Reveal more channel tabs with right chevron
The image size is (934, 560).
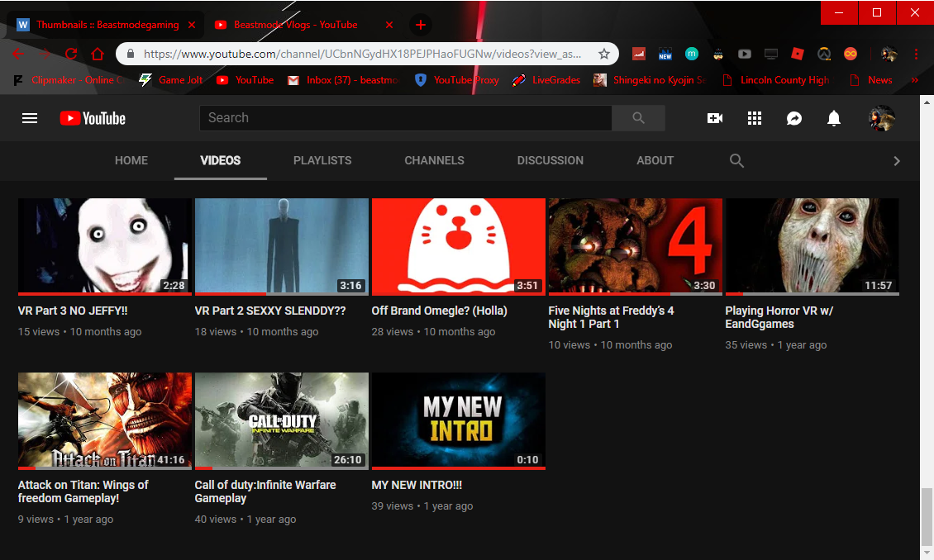[897, 161]
